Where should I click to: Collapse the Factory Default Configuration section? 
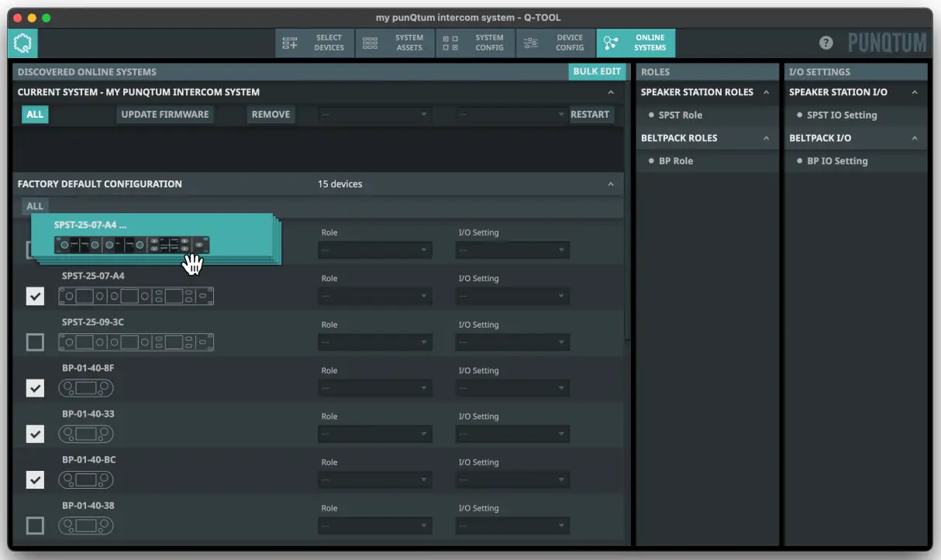[611, 184]
